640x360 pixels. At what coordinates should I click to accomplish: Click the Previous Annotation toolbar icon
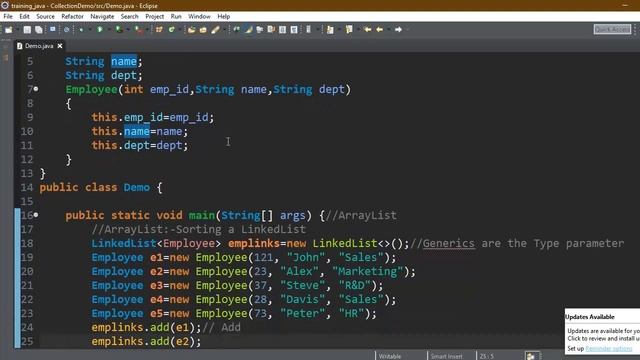[x=349, y=29]
